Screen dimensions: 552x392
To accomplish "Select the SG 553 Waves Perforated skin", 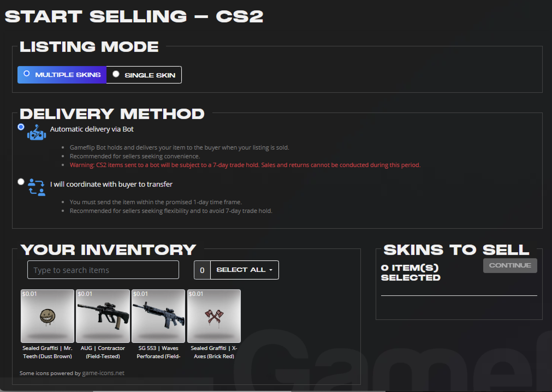I will (158, 316).
